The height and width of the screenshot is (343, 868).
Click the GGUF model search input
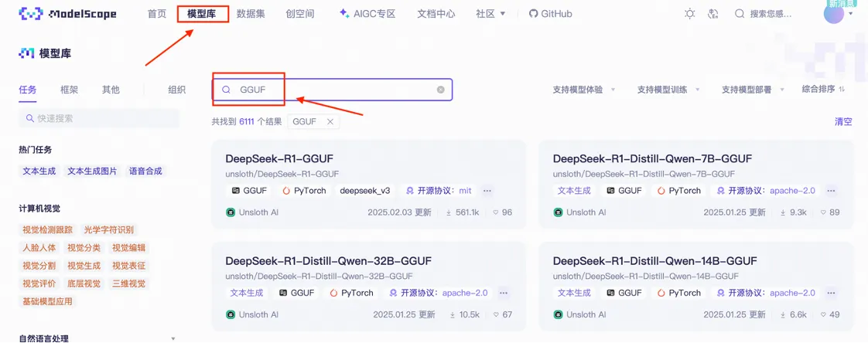click(x=332, y=90)
